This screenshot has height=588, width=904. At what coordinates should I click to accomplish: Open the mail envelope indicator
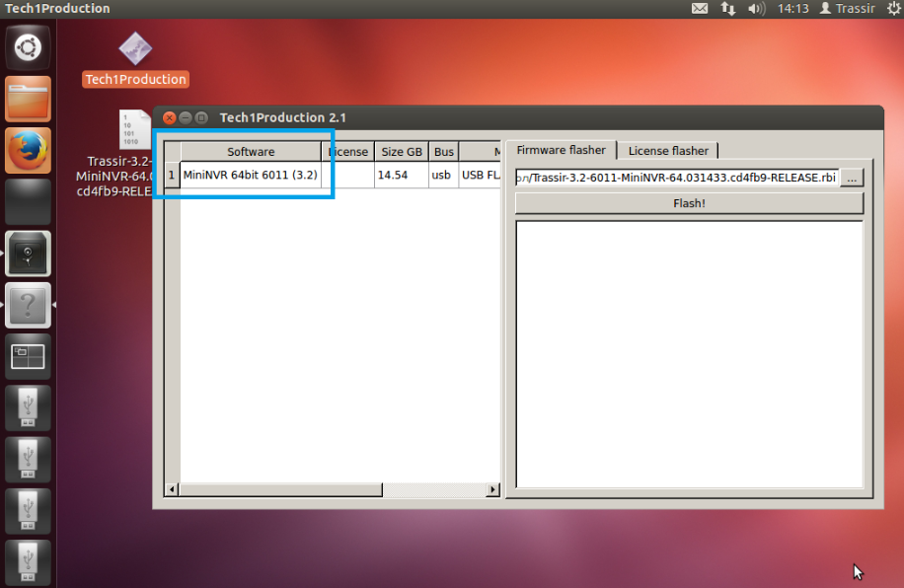(x=700, y=8)
